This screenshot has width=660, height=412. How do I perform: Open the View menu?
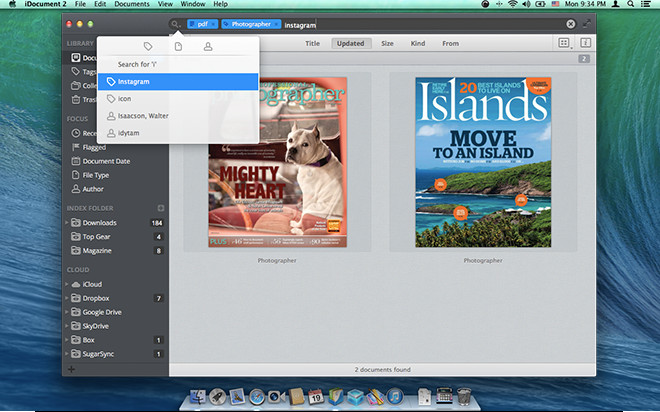[165, 4]
